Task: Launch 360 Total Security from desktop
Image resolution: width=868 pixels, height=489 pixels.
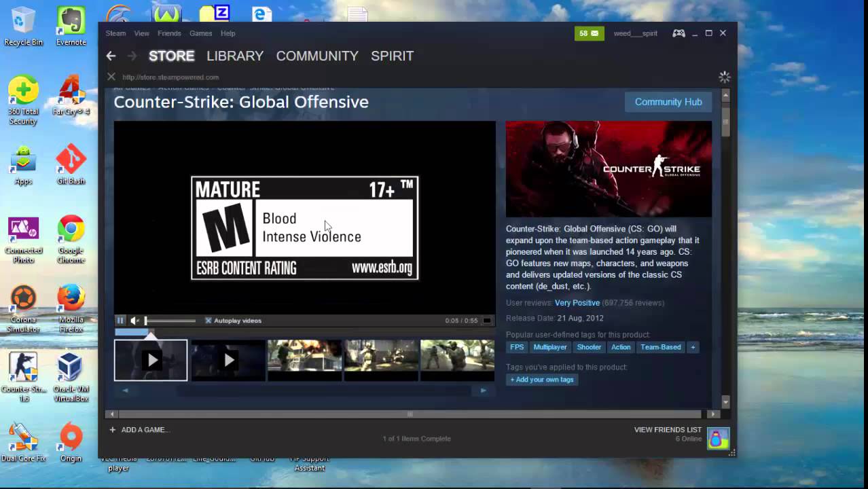Action: click(23, 101)
